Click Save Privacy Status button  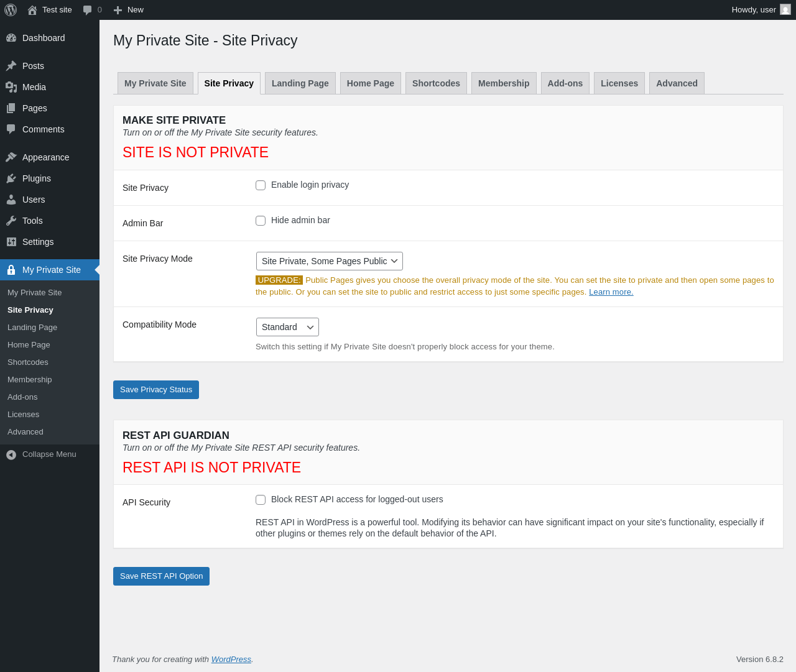pos(156,390)
